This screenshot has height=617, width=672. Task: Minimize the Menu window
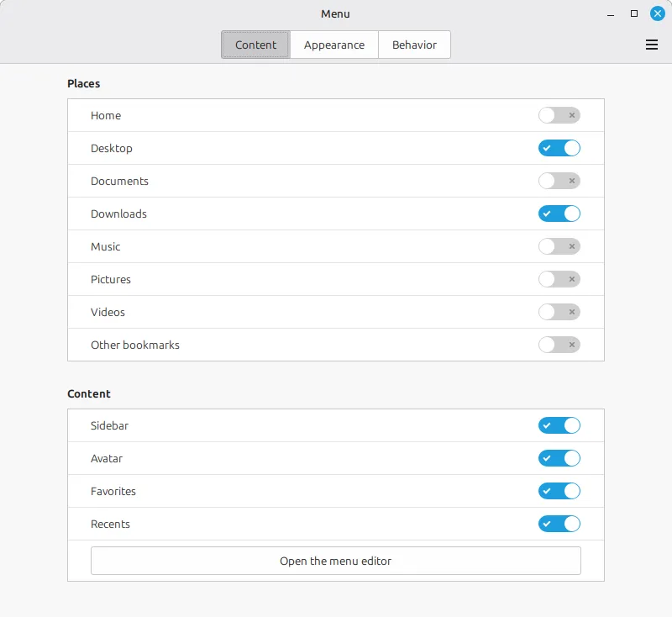click(x=611, y=13)
